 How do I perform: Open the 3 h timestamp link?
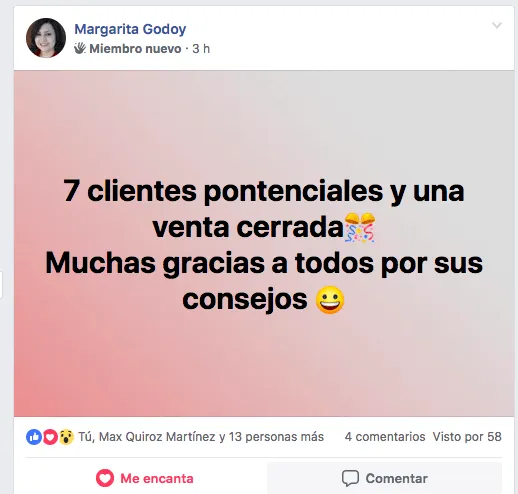pos(201,49)
